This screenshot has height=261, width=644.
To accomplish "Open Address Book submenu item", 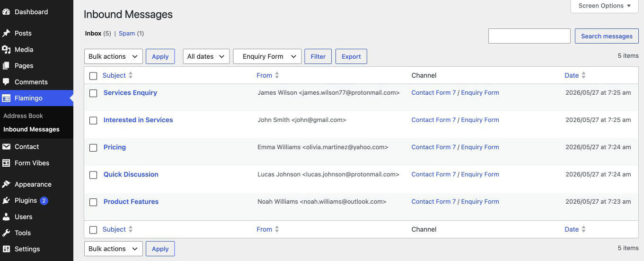I will (x=23, y=116).
